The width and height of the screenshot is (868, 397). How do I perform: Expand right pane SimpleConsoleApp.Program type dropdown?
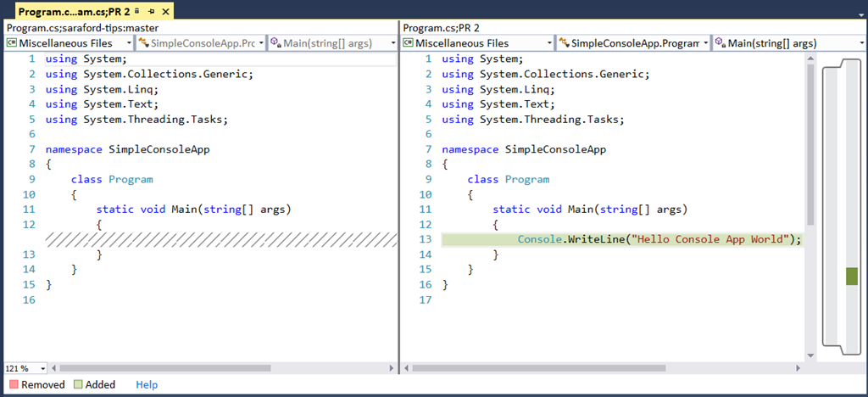point(705,43)
